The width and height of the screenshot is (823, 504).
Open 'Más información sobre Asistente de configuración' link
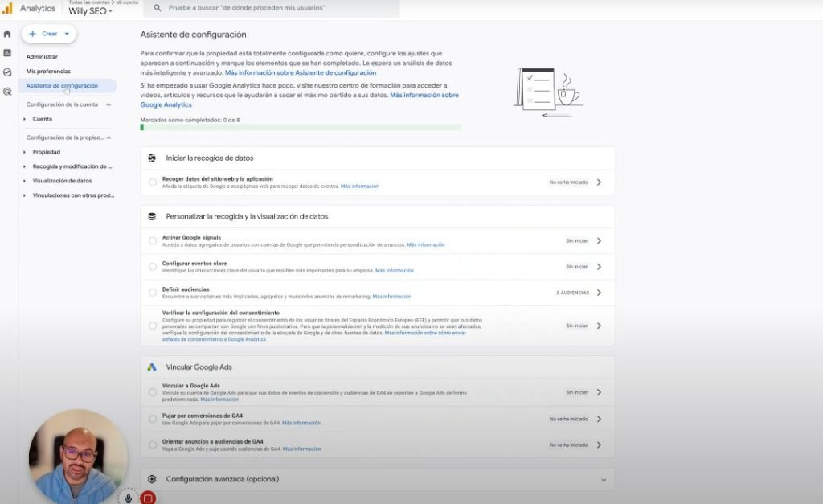point(301,72)
